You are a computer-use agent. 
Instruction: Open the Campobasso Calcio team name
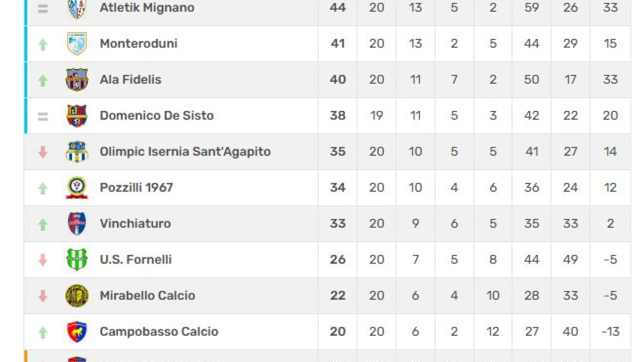[x=159, y=331]
